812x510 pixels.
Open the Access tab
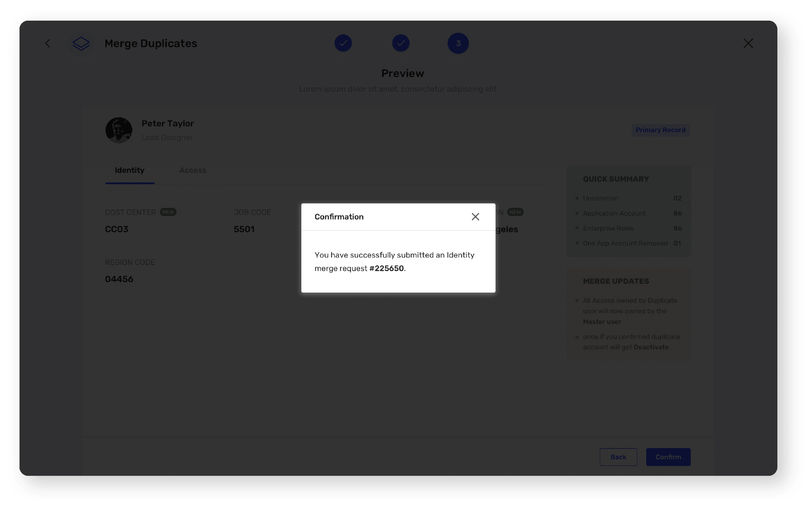pos(192,170)
